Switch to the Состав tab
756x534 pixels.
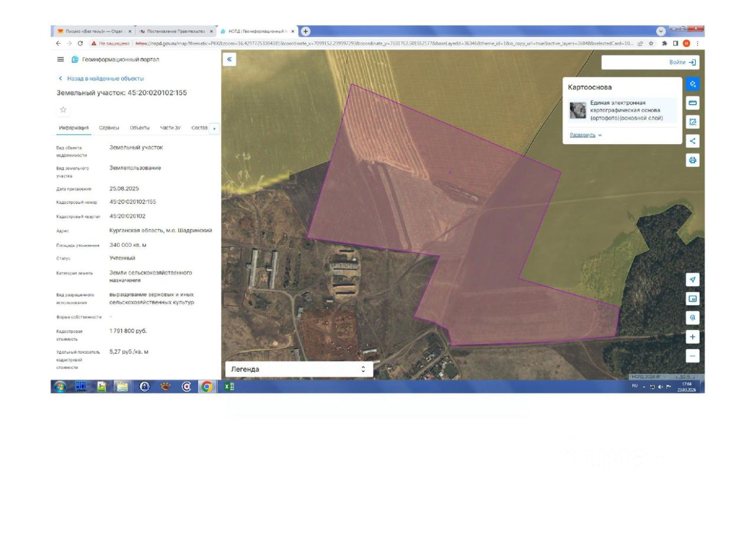click(x=200, y=128)
